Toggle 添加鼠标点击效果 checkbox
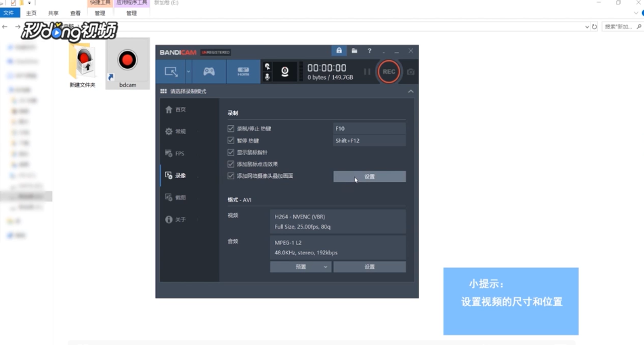This screenshot has width=644, height=345. 231,164
